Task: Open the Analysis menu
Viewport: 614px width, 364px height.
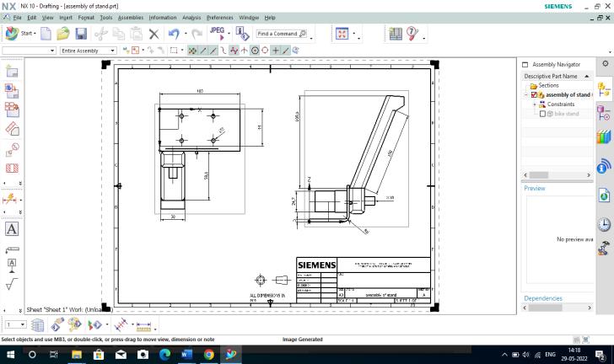Action: tap(191, 18)
